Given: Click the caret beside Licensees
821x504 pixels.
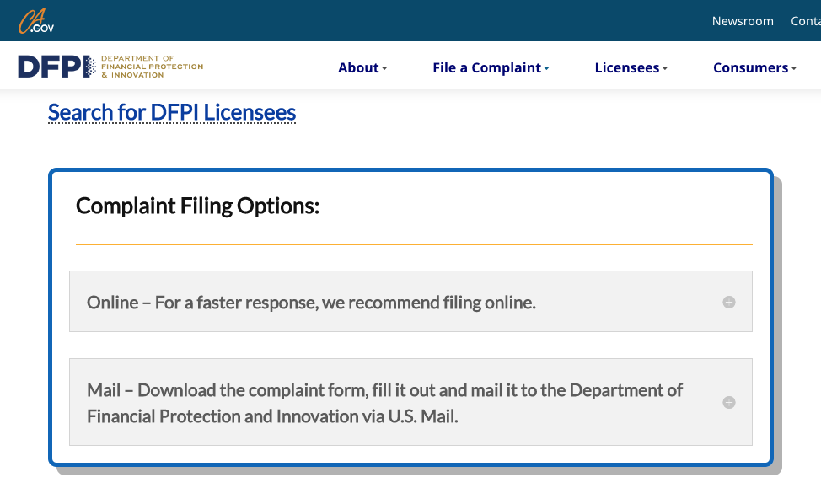Looking at the screenshot, I should pos(665,68).
